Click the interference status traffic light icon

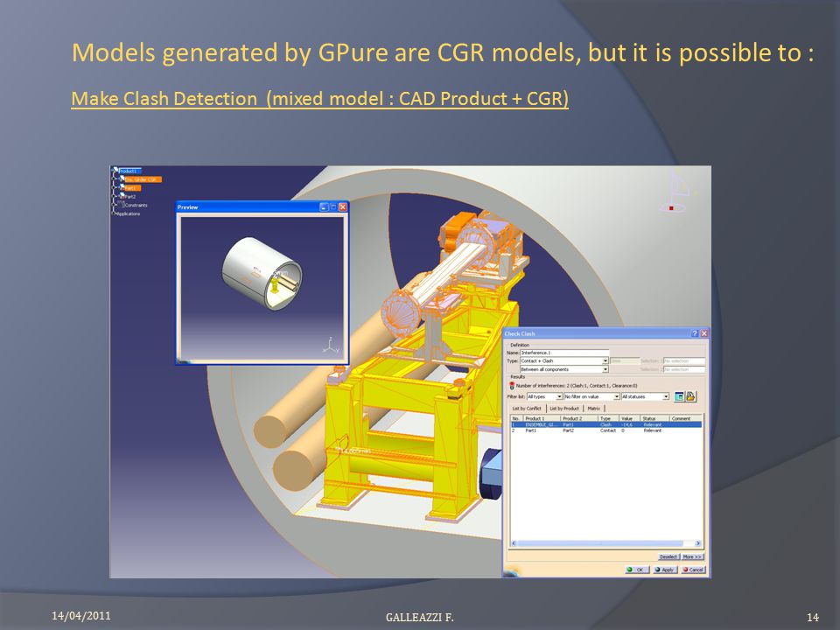(x=512, y=385)
